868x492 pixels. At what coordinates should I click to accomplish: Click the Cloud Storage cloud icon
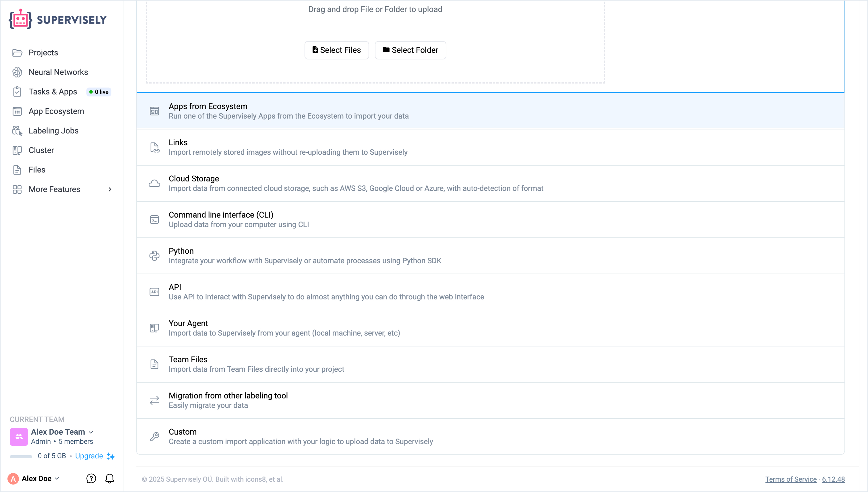point(154,183)
